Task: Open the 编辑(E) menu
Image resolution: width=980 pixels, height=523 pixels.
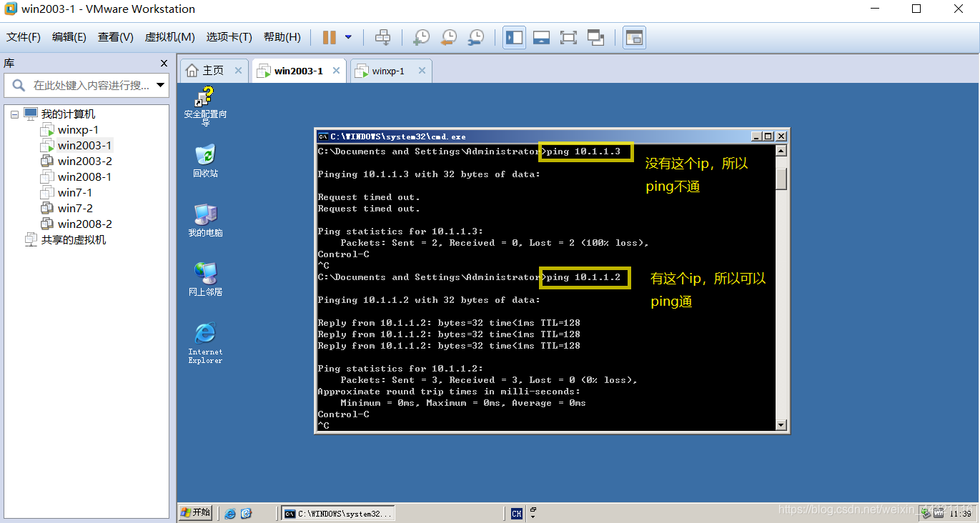Action: click(69, 37)
